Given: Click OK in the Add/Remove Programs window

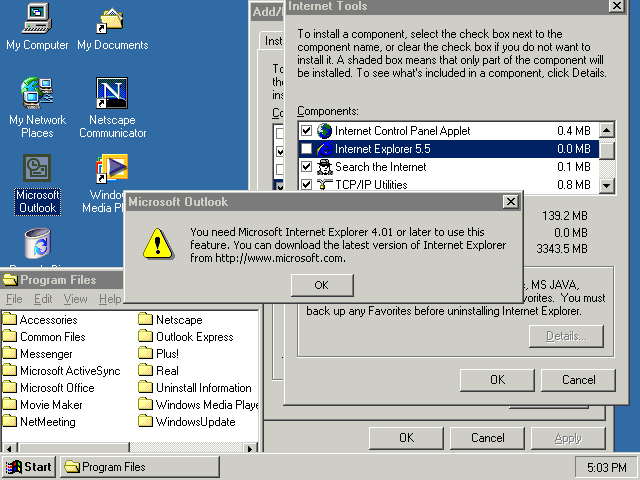Looking at the screenshot, I should pos(406,438).
